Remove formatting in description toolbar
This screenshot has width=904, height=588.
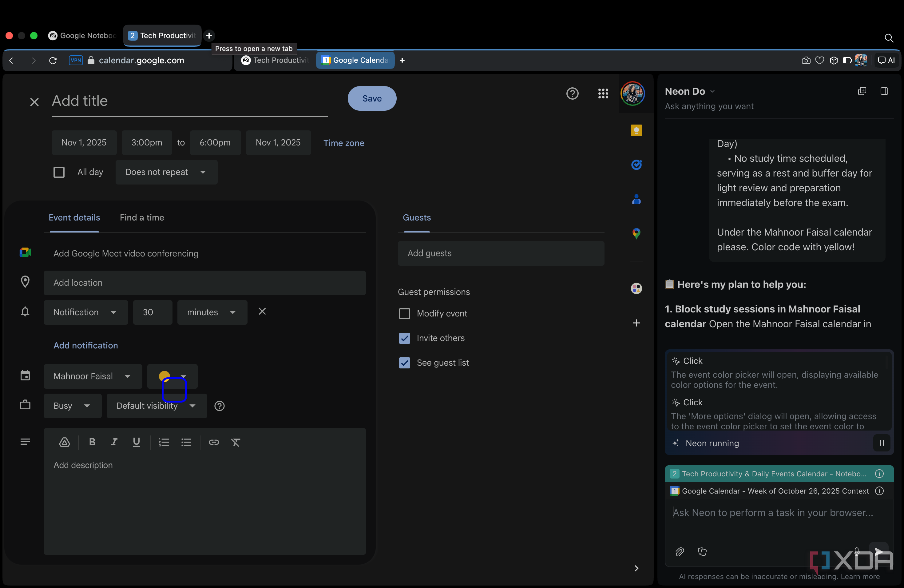click(236, 442)
